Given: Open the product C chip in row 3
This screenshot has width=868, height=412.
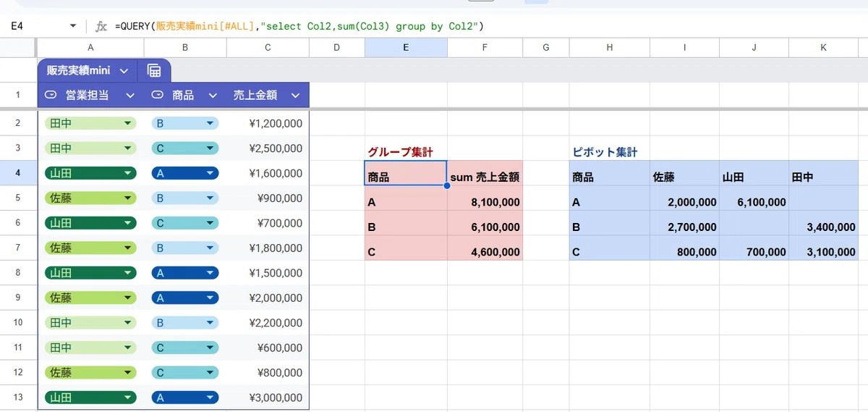Looking at the screenshot, I should pos(185,148).
